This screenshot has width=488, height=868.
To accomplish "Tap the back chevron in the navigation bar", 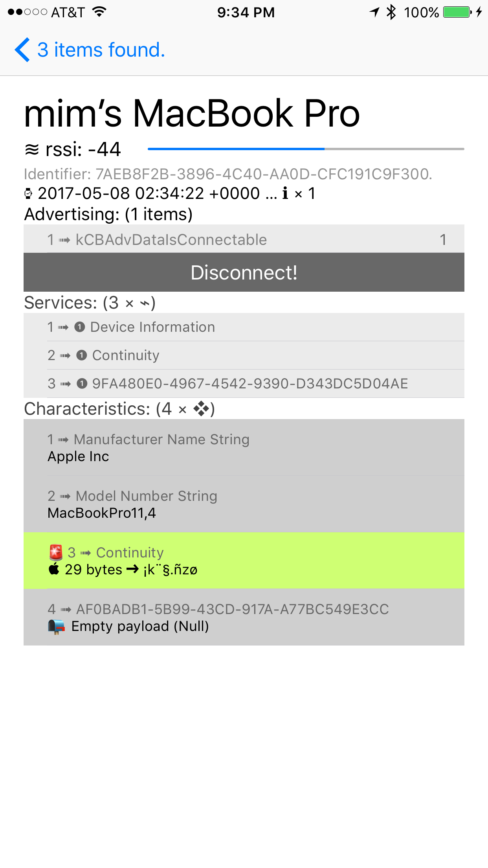I will click(22, 50).
